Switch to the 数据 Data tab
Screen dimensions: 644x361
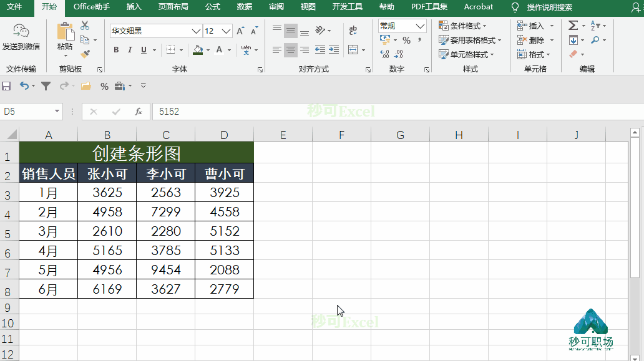coord(245,7)
